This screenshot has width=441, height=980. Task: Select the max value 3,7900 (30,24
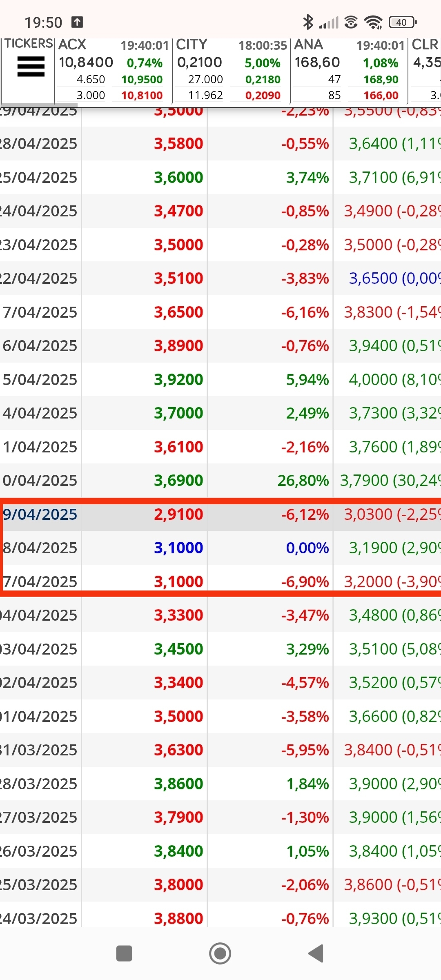click(390, 480)
